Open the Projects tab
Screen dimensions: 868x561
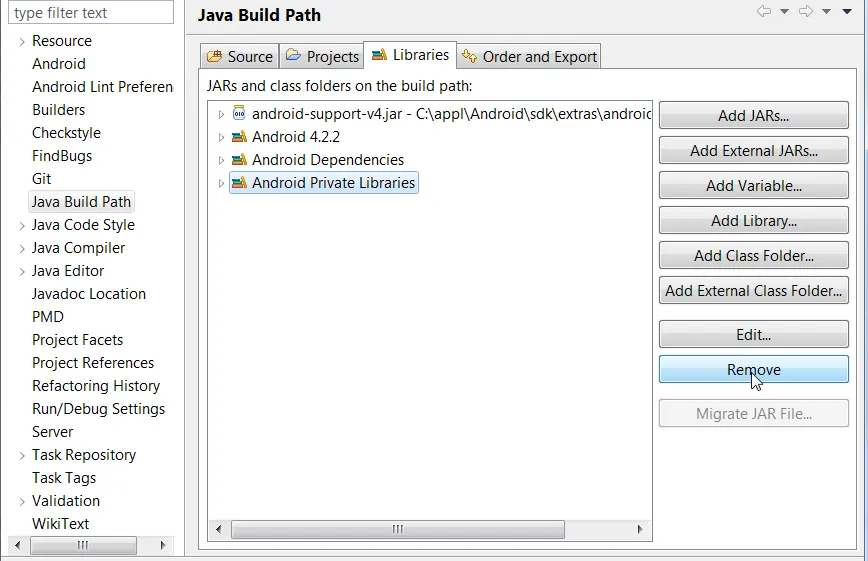322,56
